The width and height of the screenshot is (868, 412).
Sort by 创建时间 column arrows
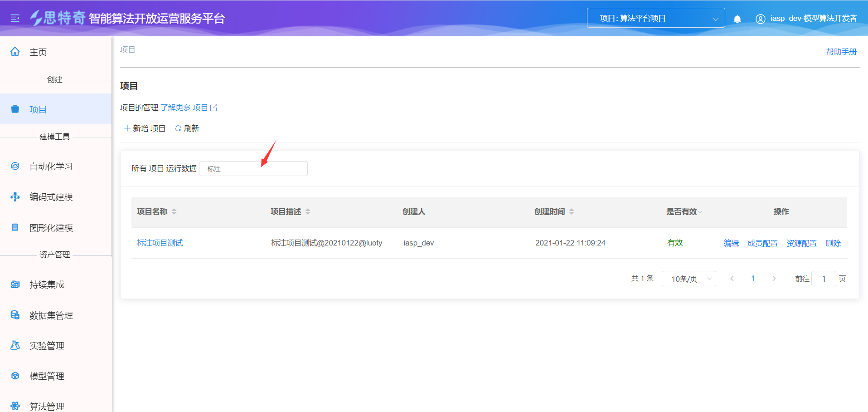pyautogui.click(x=572, y=211)
